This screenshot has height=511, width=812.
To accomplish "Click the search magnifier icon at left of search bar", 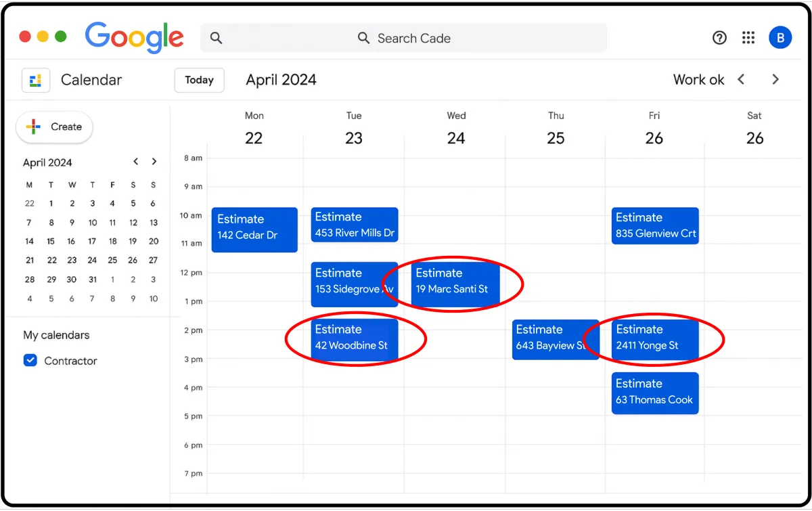I will (216, 39).
